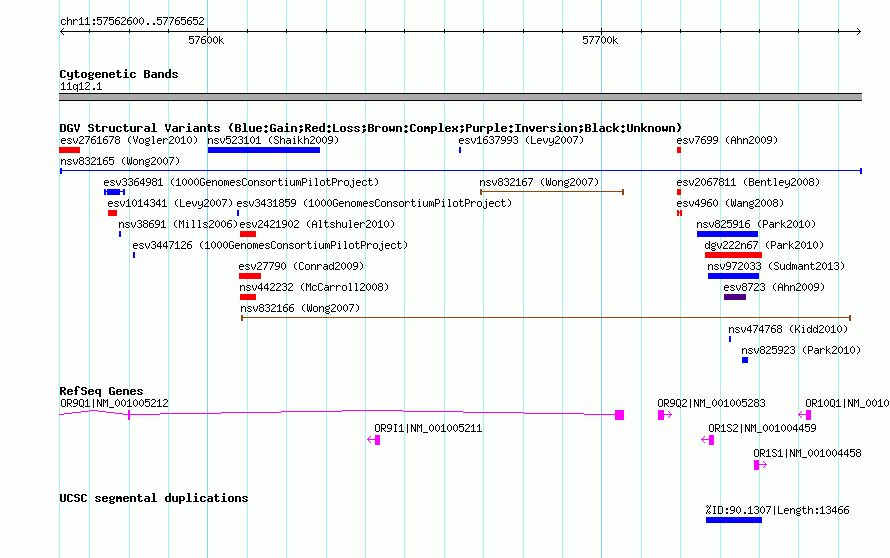Click nsv474768 (Kidd2010) label
Screen dimensions: 890x558
[788, 329]
